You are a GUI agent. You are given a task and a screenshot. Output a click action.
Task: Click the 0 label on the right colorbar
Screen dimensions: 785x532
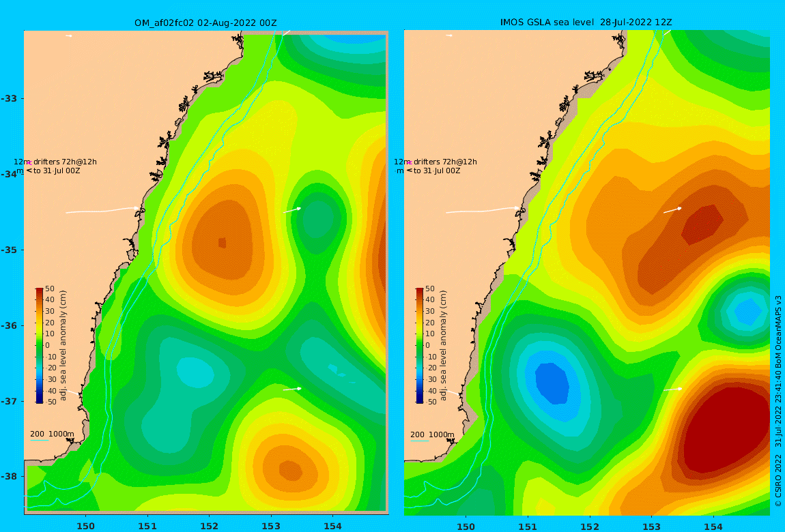tap(427, 346)
